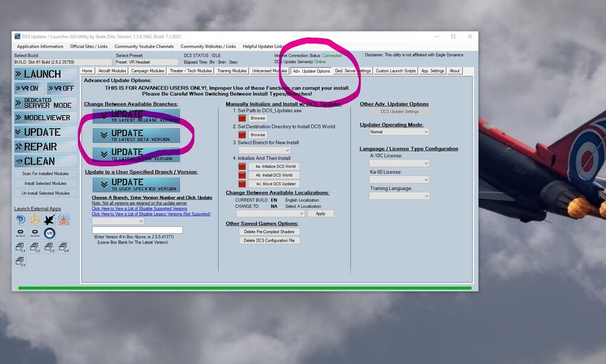This screenshot has width=606, height=364.
Task: Switch to the Aircraft Modules tab
Action: tap(112, 71)
